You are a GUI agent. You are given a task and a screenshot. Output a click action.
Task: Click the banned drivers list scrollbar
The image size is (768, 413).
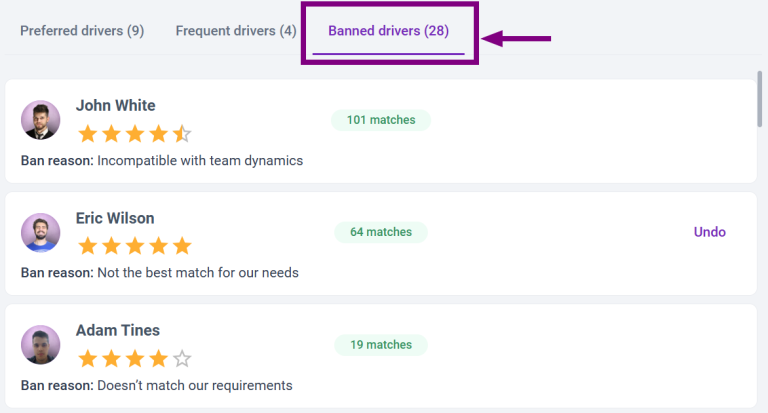[x=760, y=100]
